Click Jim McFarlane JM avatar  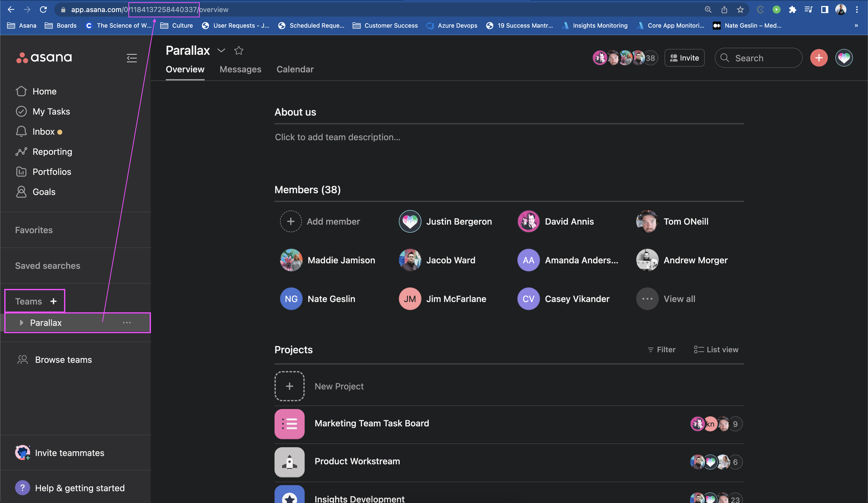(x=410, y=299)
